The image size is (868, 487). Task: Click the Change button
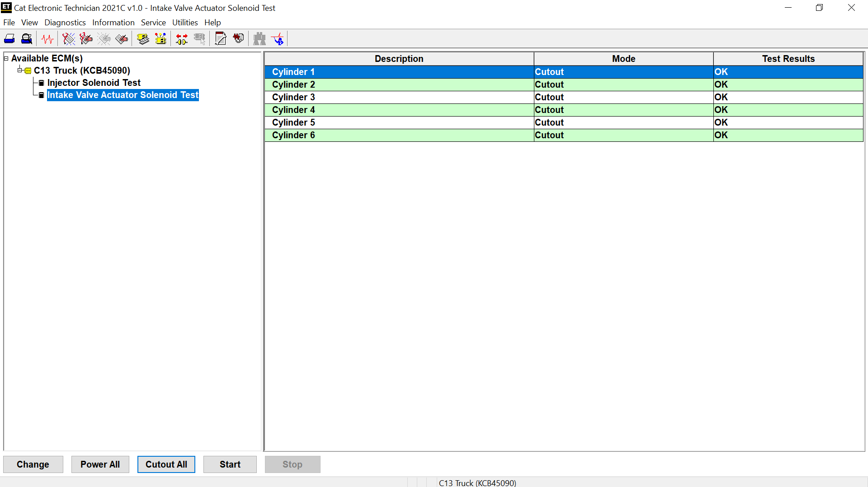(x=33, y=464)
